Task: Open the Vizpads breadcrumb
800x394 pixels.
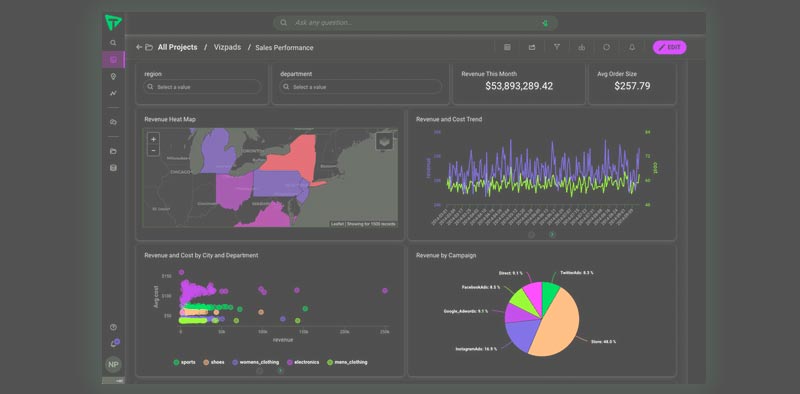Action: 228,47
